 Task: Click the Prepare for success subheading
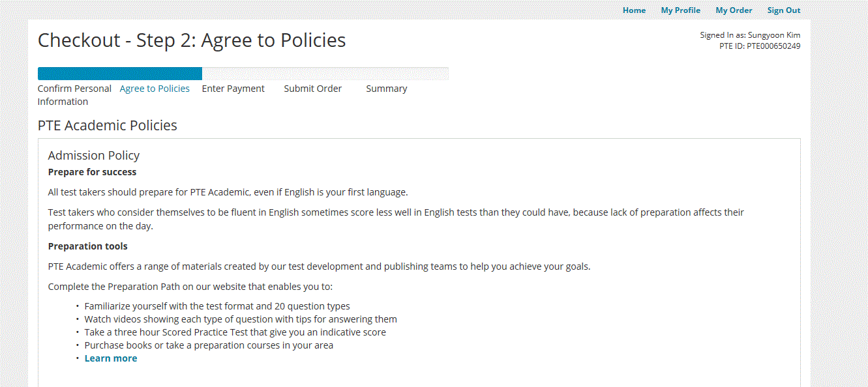coord(92,172)
